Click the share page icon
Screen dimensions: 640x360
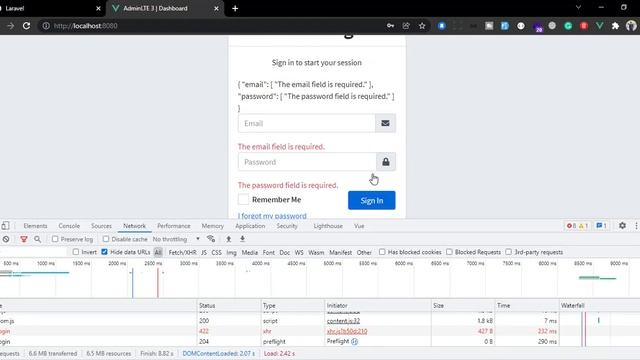click(406, 26)
